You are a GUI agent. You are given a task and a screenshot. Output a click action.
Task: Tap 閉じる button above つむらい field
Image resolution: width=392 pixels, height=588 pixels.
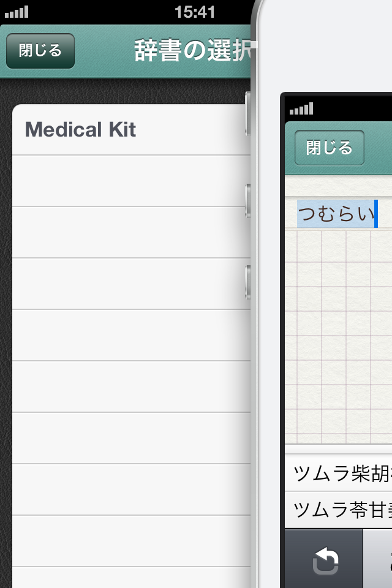(330, 148)
